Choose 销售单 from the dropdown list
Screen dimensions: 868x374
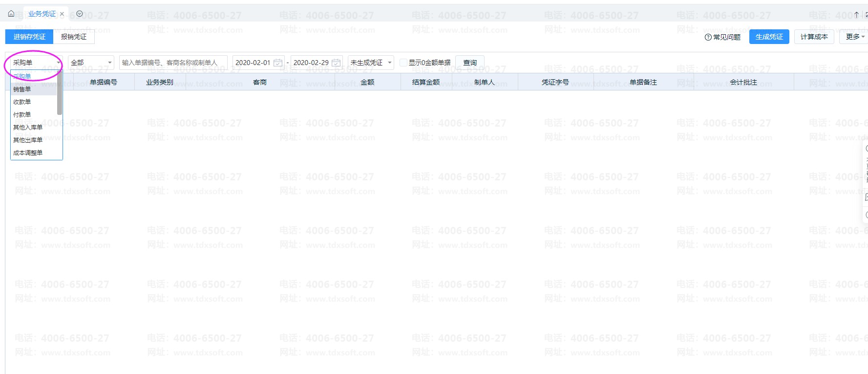(22, 89)
